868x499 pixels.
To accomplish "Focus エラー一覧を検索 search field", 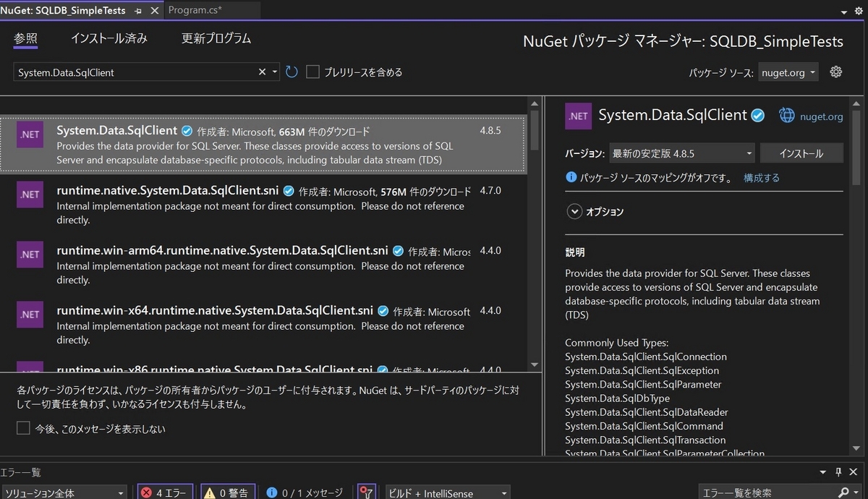I will pyautogui.click(x=767, y=492).
